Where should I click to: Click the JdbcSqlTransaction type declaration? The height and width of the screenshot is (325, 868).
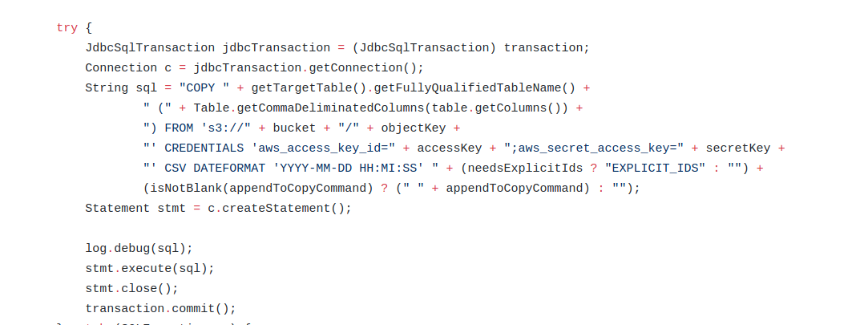tap(150, 47)
